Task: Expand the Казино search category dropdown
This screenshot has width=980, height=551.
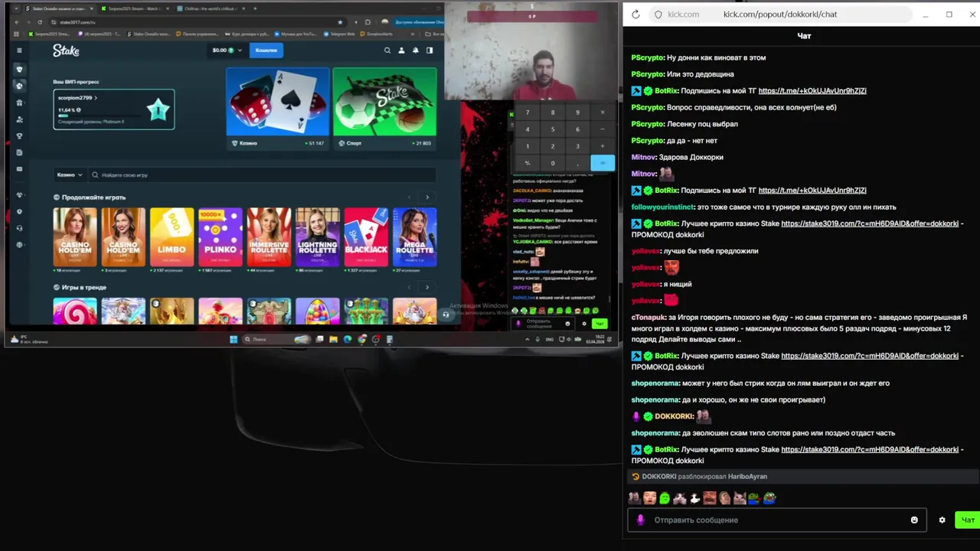Action: 70,175
